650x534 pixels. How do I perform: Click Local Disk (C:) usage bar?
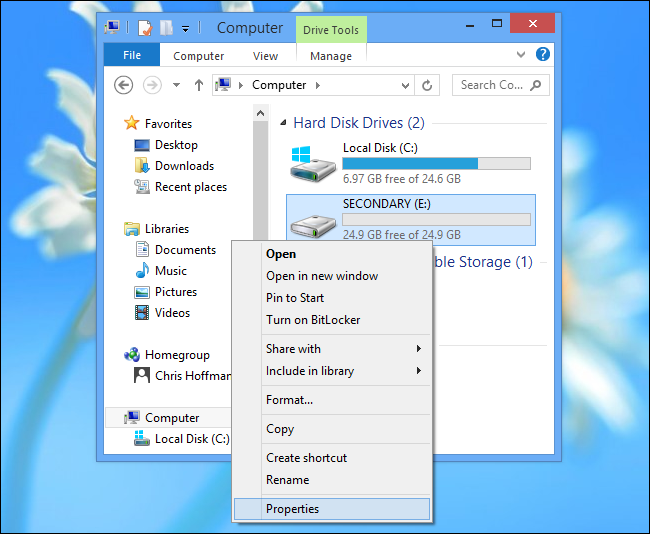(x=437, y=163)
